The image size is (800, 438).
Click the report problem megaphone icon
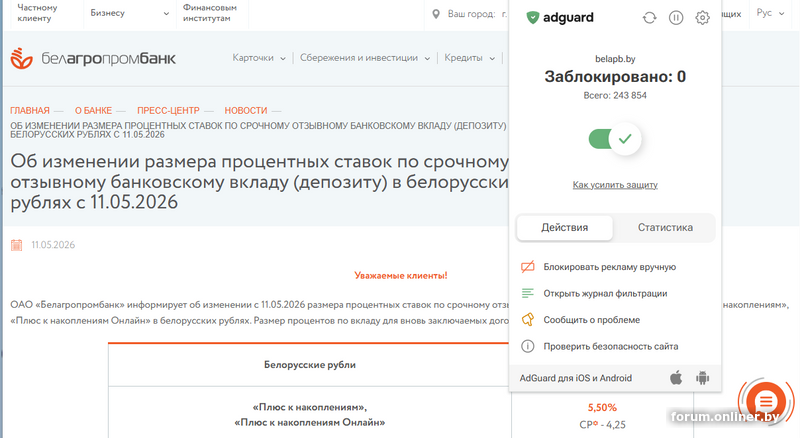[528, 320]
